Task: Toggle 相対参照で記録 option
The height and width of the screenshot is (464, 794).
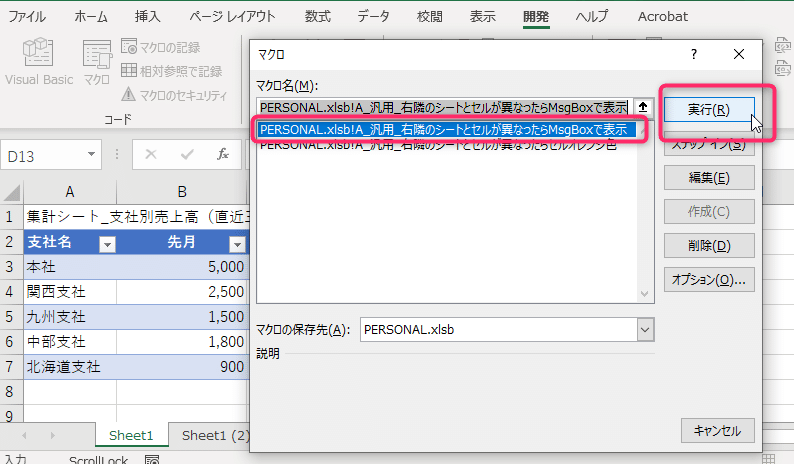Action: [172, 71]
